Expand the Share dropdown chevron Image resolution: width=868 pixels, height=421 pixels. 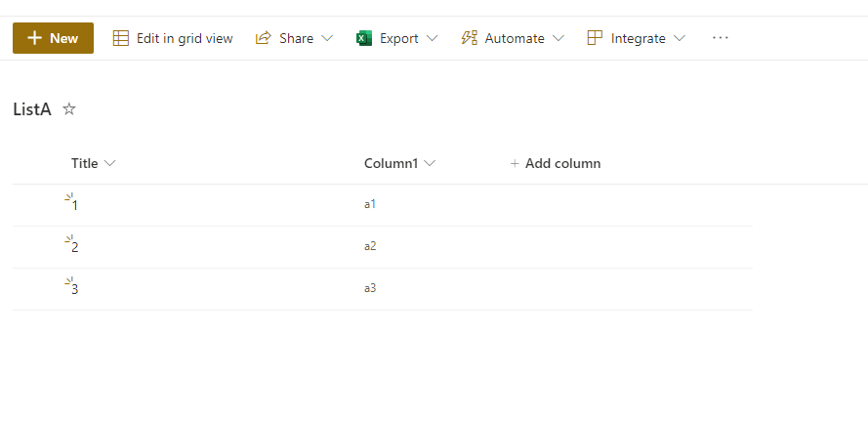point(327,38)
